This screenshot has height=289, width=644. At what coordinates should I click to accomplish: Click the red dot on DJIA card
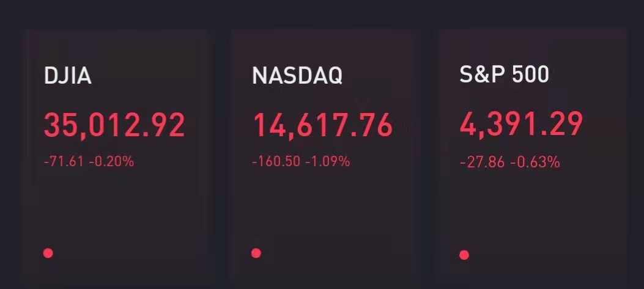click(x=48, y=253)
